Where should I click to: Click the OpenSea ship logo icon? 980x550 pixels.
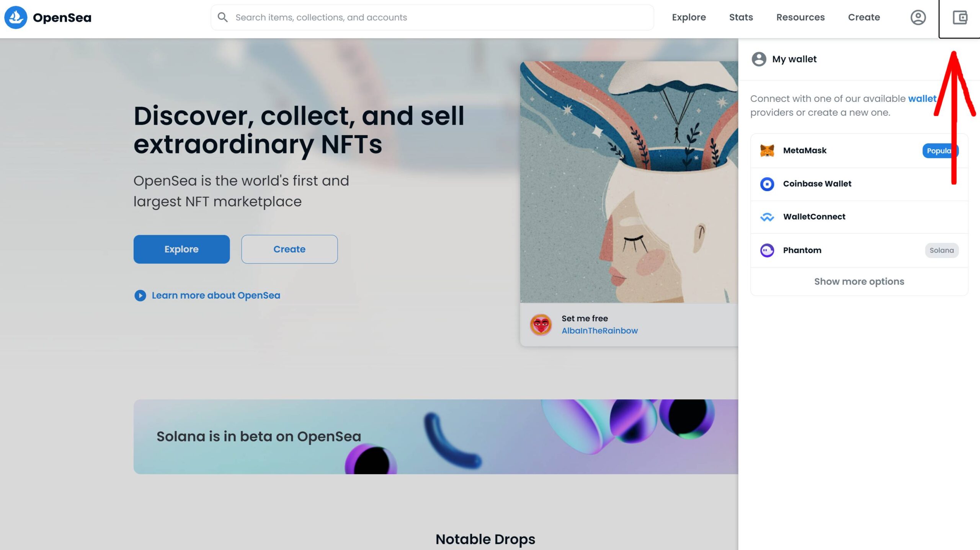(x=16, y=17)
